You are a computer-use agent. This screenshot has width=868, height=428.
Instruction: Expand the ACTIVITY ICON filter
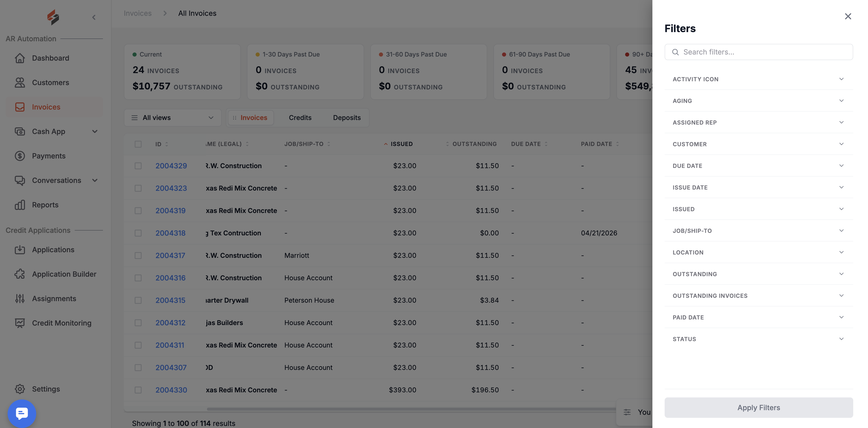tap(758, 79)
